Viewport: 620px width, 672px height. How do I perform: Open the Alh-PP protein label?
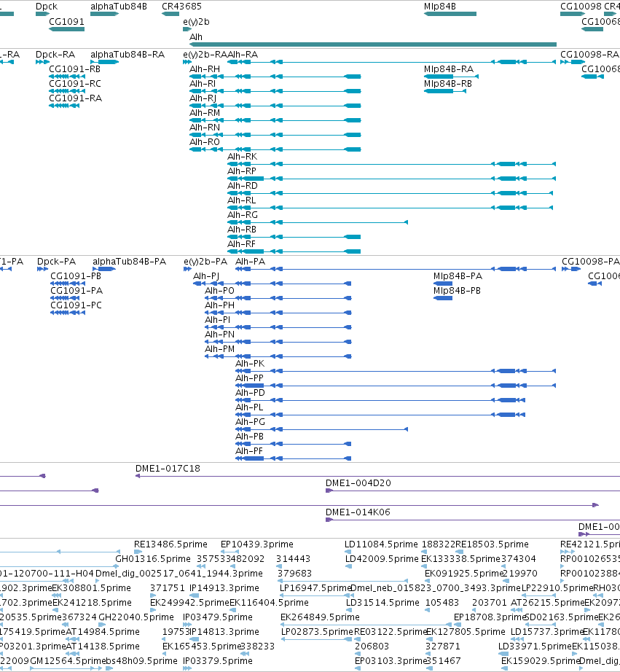[x=249, y=378]
